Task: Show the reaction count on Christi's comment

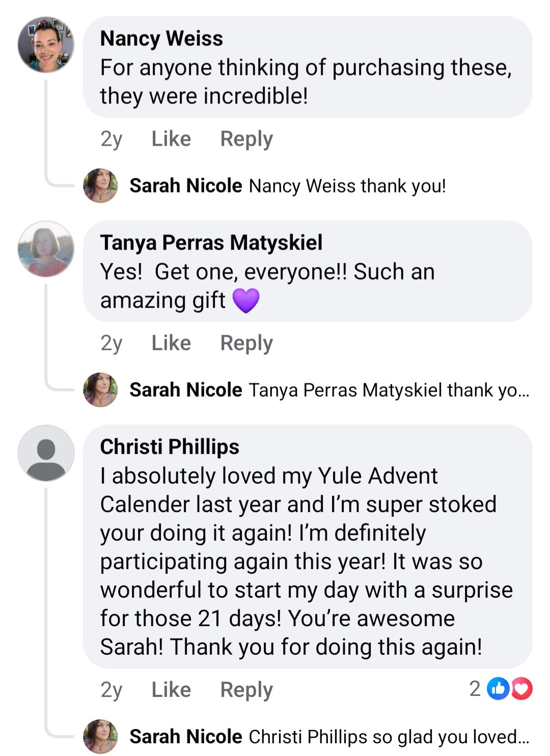Action: point(475,689)
